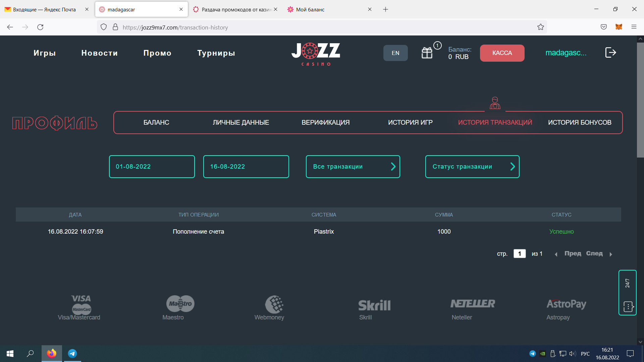Click the page number input field

point(519,254)
